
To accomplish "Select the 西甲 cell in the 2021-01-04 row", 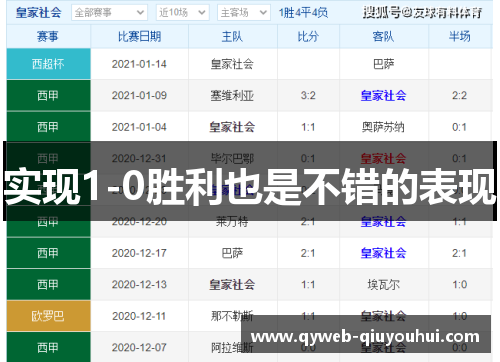I will [x=48, y=127].
